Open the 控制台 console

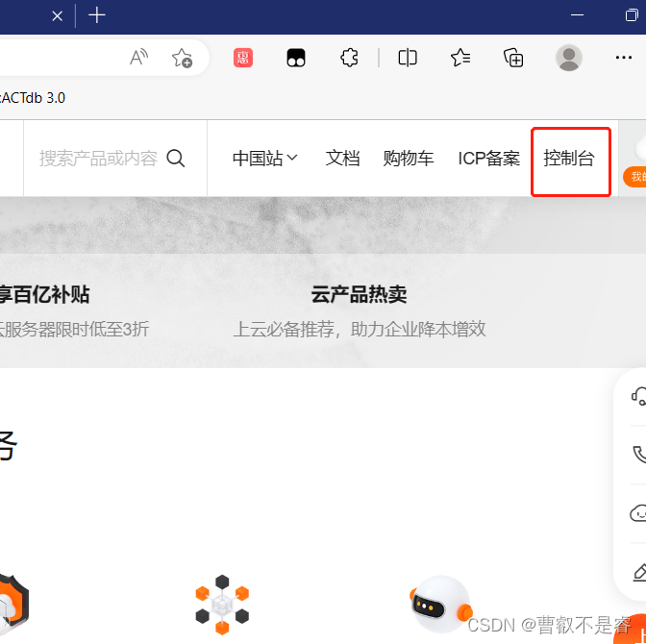pyautogui.click(x=568, y=159)
